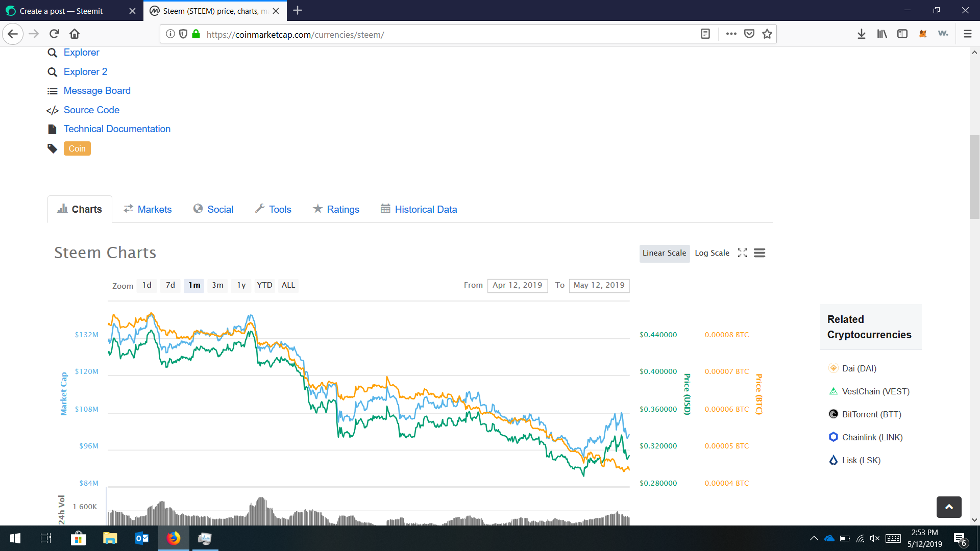980x551 pixels.
Task: Open page actions three-dot menu
Action: click(731, 34)
